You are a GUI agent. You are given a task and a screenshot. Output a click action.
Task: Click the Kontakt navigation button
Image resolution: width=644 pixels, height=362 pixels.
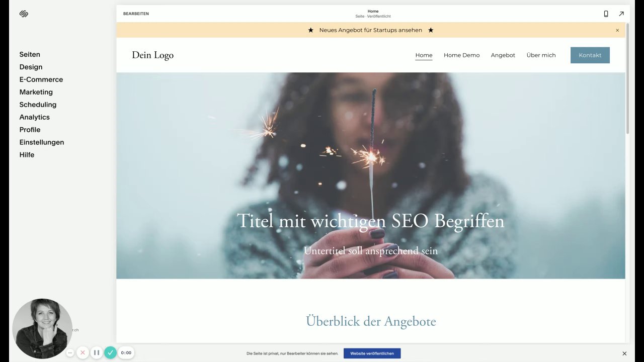(590, 55)
